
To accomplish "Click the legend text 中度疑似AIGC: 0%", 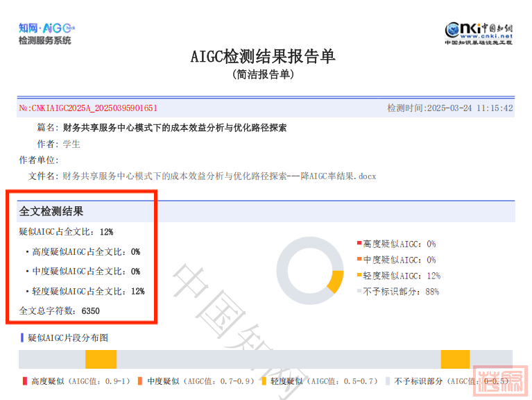I will click(x=400, y=260).
